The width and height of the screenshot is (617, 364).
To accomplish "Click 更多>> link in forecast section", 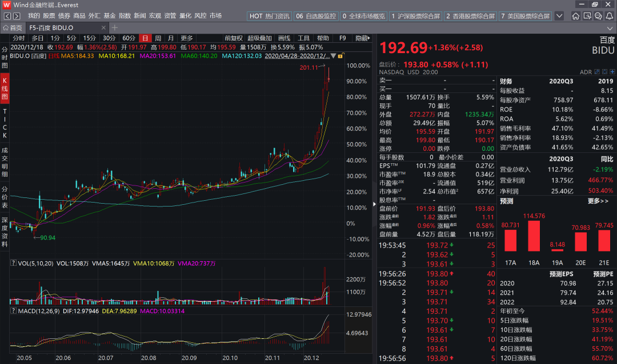I will [x=598, y=201].
